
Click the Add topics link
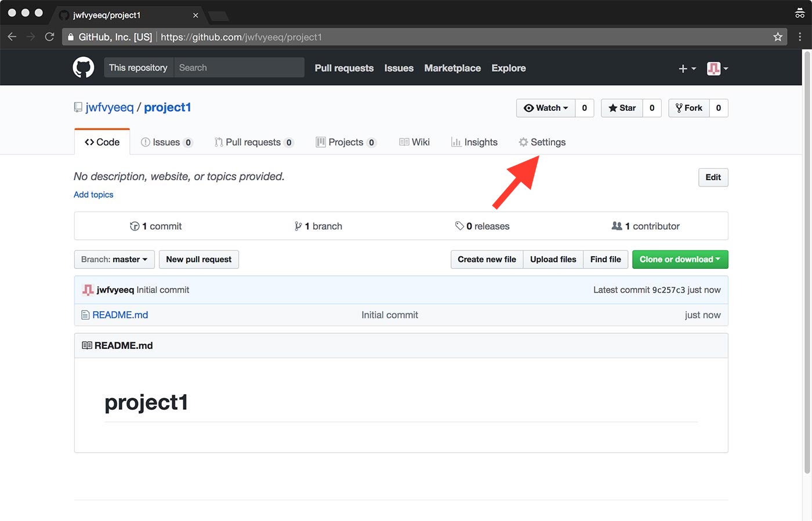93,195
